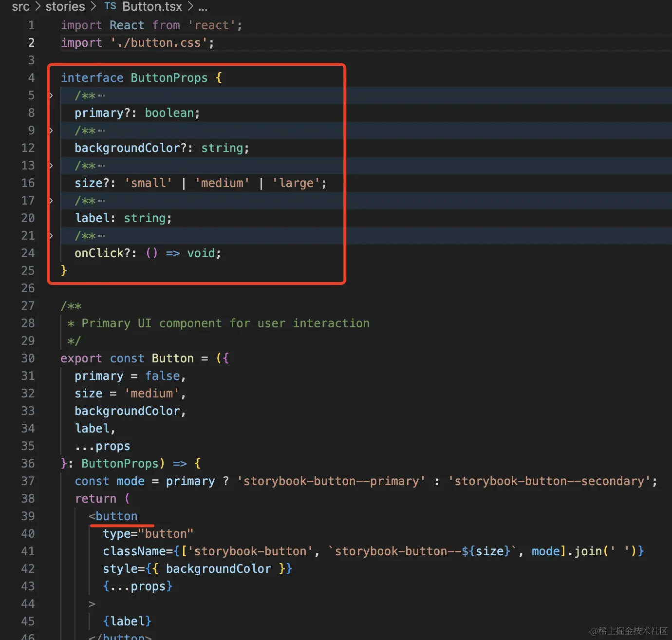Click 'const mode' declaration on line 37
Viewport: 672px width, 640px height.
[x=110, y=481]
